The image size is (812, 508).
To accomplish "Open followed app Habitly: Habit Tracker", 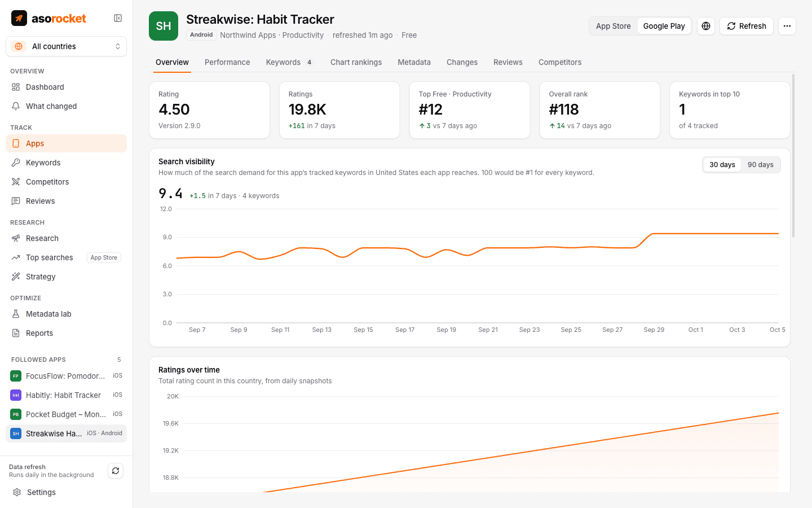I will click(x=66, y=395).
